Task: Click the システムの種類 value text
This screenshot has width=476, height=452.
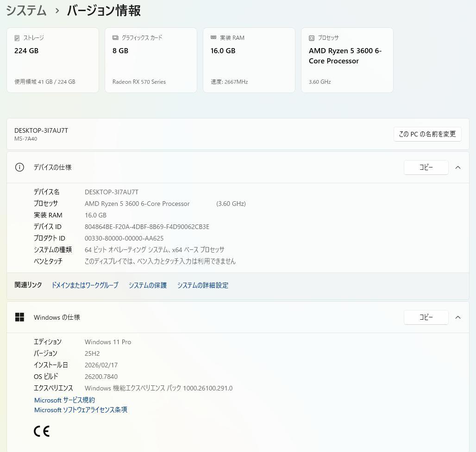Action: pos(154,250)
